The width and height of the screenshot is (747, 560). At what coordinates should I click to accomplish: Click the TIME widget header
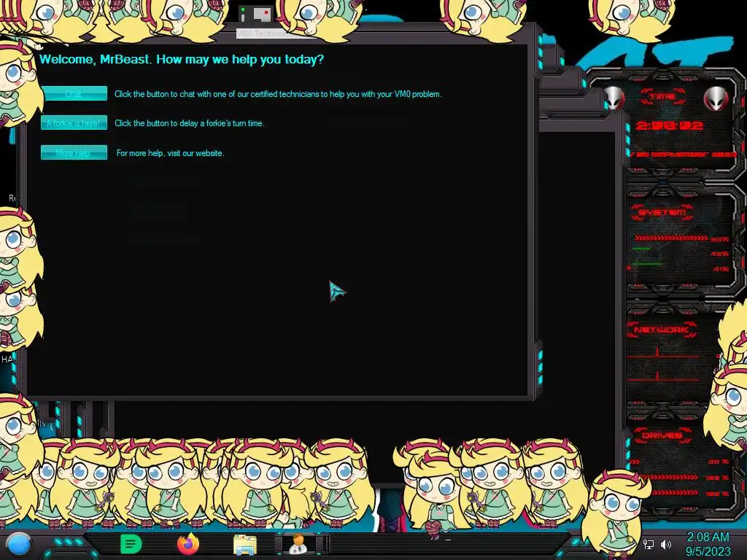pos(662,97)
